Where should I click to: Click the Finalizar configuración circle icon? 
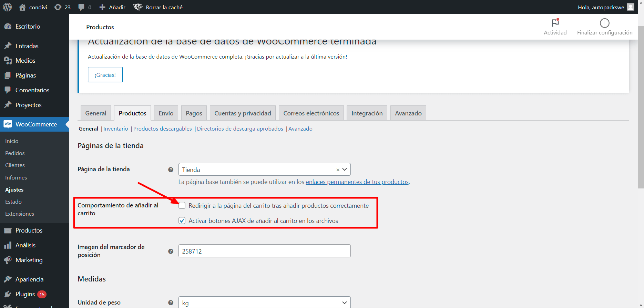[x=605, y=23]
